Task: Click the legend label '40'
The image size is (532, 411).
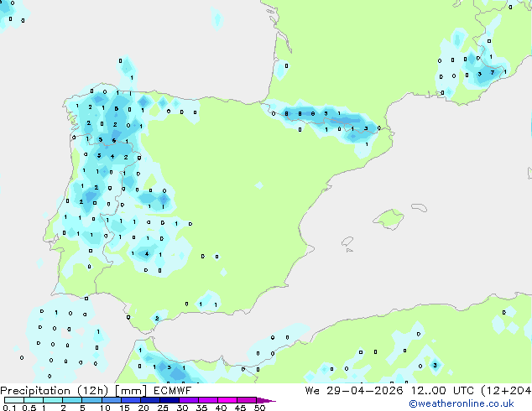Action: pyautogui.click(x=221, y=408)
